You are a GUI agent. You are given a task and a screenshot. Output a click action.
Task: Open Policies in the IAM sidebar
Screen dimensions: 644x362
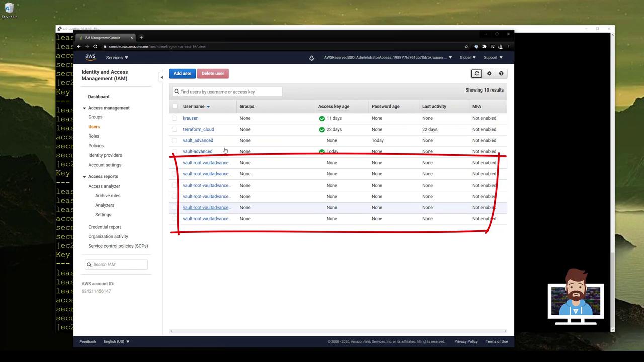[96, 146]
